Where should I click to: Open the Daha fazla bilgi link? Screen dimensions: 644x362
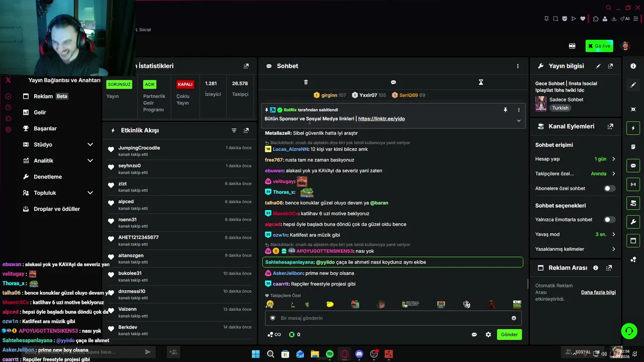click(x=598, y=292)
